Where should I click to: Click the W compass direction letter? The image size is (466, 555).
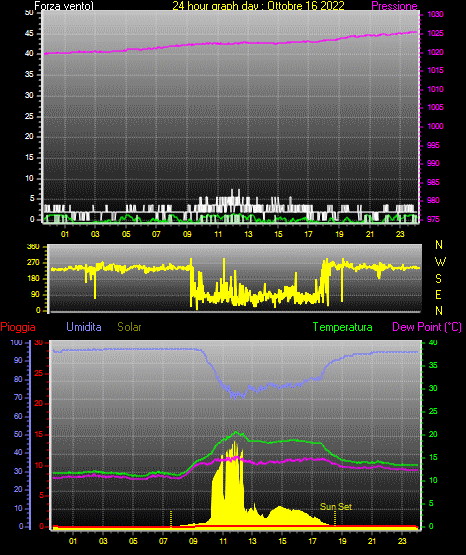[x=440, y=262]
